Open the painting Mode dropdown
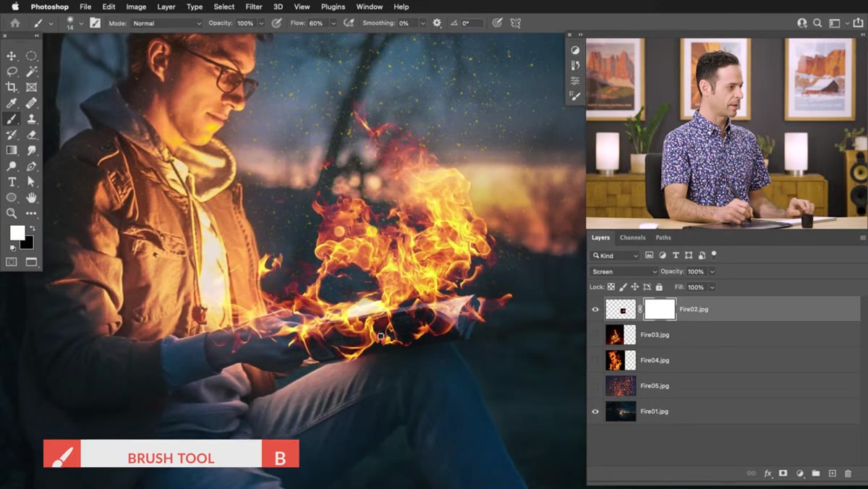Viewport: 868px width, 489px height. 167,23
